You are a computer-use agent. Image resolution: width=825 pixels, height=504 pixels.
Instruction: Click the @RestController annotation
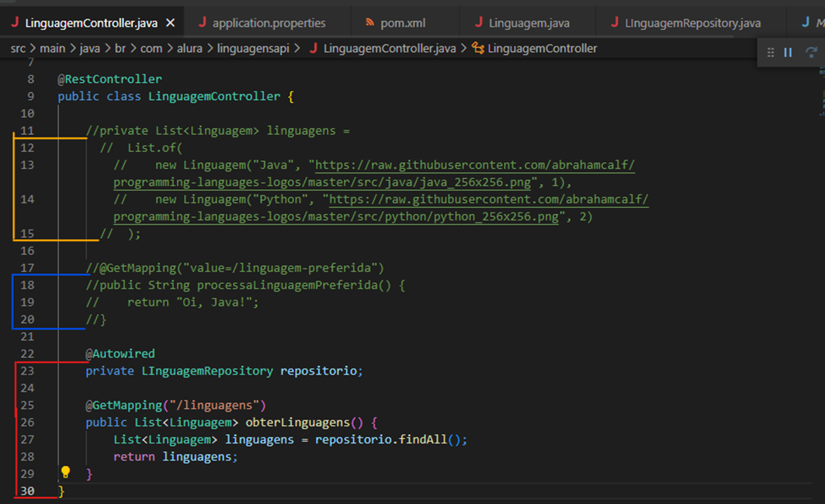click(x=109, y=79)
